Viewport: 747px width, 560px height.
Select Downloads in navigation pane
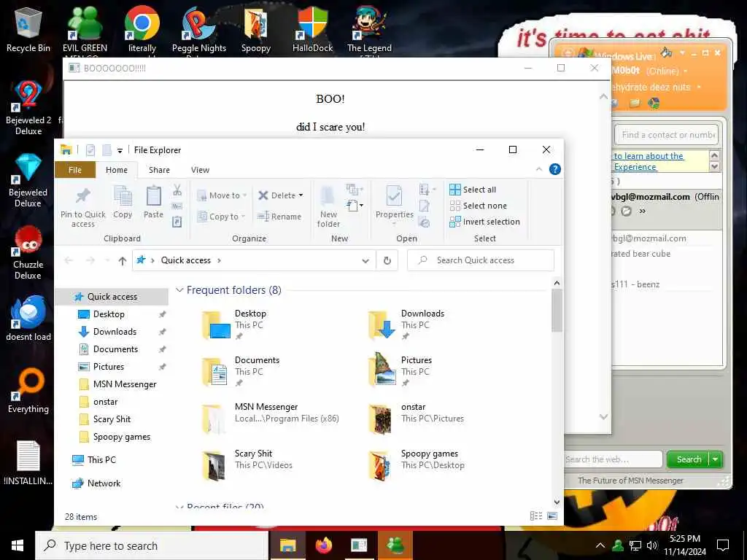pos(115,332)
